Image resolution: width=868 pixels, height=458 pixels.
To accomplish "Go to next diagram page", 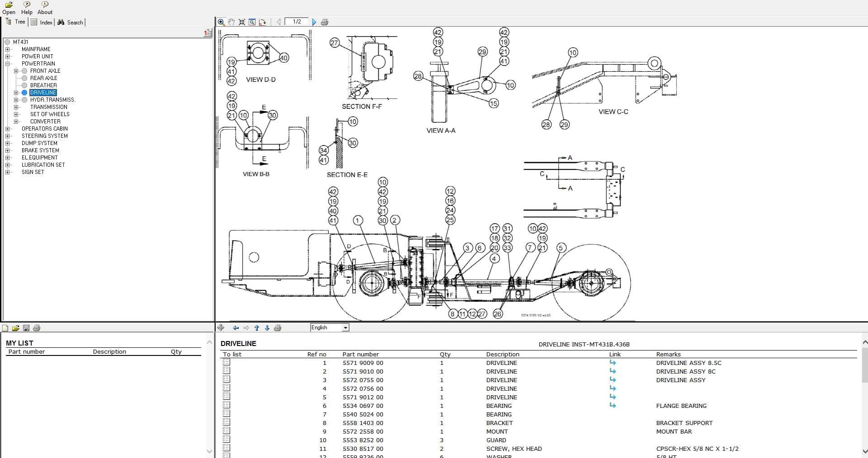I will 314,22.
